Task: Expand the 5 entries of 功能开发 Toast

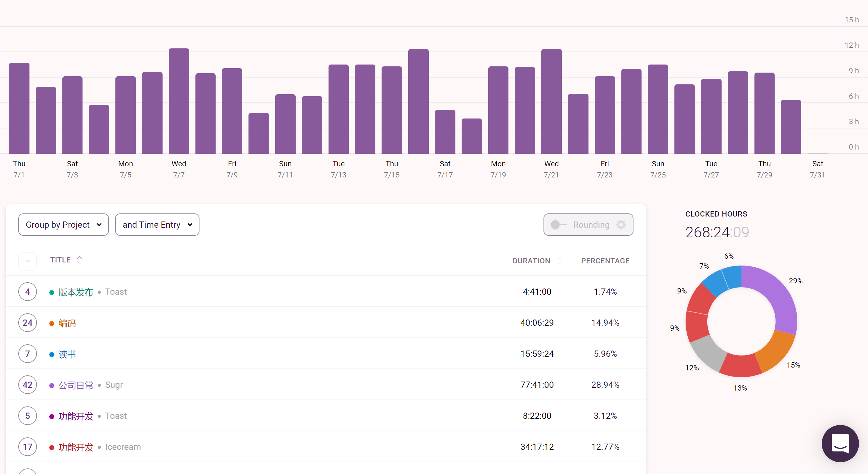Action: tap(28, 416)
